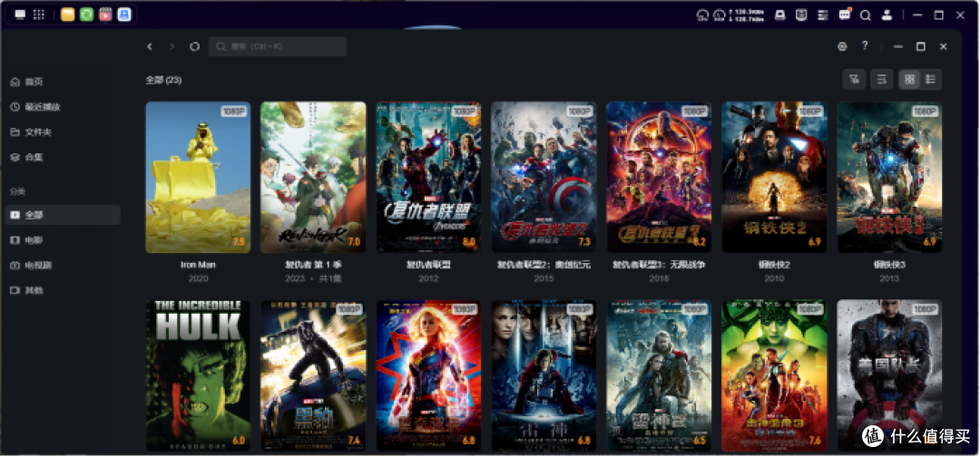This screenshot has width=980, height=457.
Task: Open the 钢铁侠2 poster
Action: [x=774, y=178]
